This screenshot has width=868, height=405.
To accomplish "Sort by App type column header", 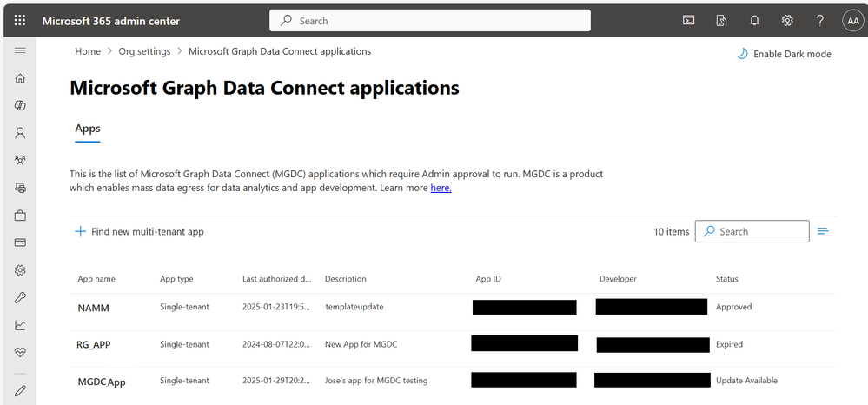I will pos(176,279).
